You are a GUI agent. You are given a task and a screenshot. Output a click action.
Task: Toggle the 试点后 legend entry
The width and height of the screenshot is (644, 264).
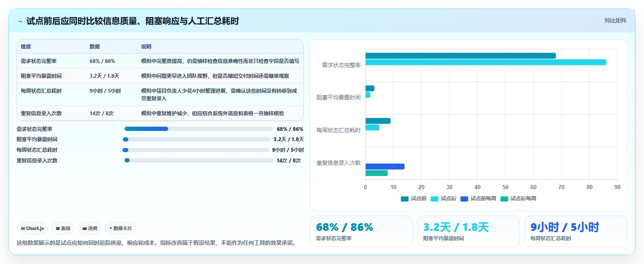click(x=443, y=199)
